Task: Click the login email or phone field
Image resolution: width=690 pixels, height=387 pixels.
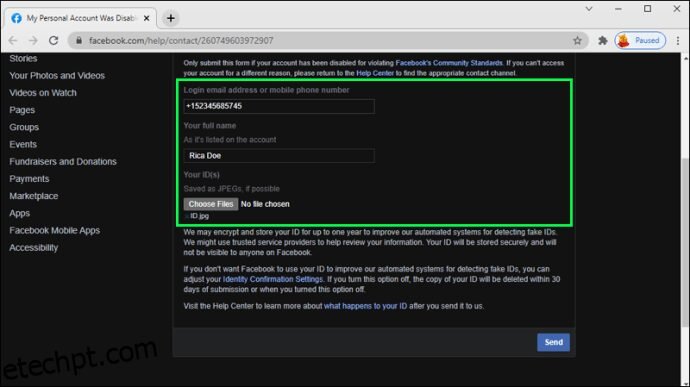Action: coord(279,106)
